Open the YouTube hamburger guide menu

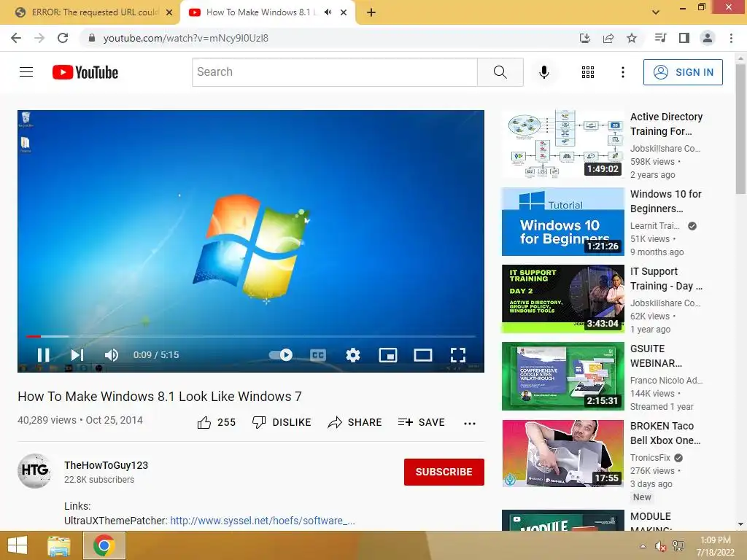[26, 72]
